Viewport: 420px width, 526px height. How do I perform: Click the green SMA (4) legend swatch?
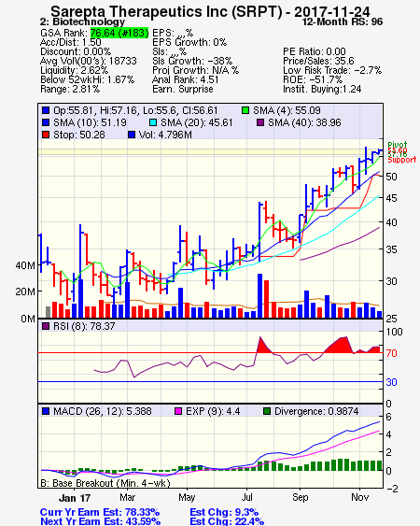tap(245, 110)
